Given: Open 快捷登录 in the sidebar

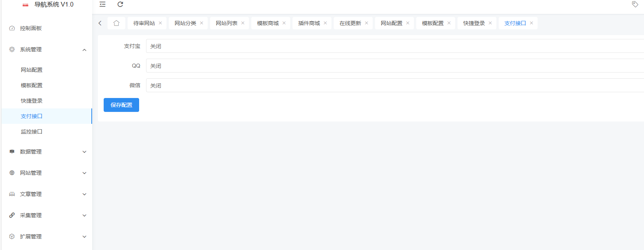Looking at the screenshot, I should click(x=47, y=101).
